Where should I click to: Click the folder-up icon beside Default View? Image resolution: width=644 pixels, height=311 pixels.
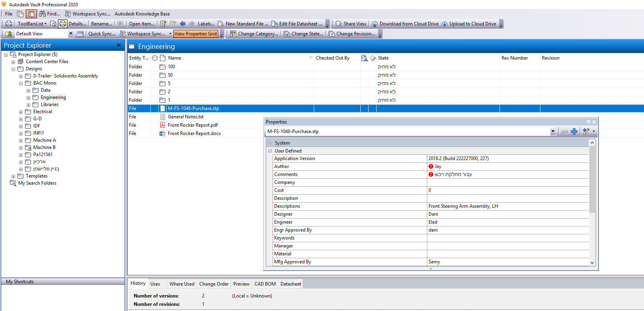tap(9, 34)
